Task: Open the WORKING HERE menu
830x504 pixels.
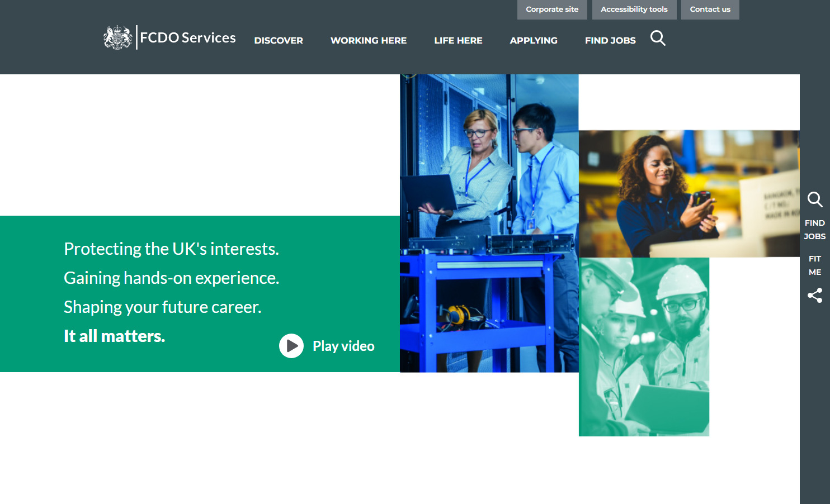Action: click(369, 40)
